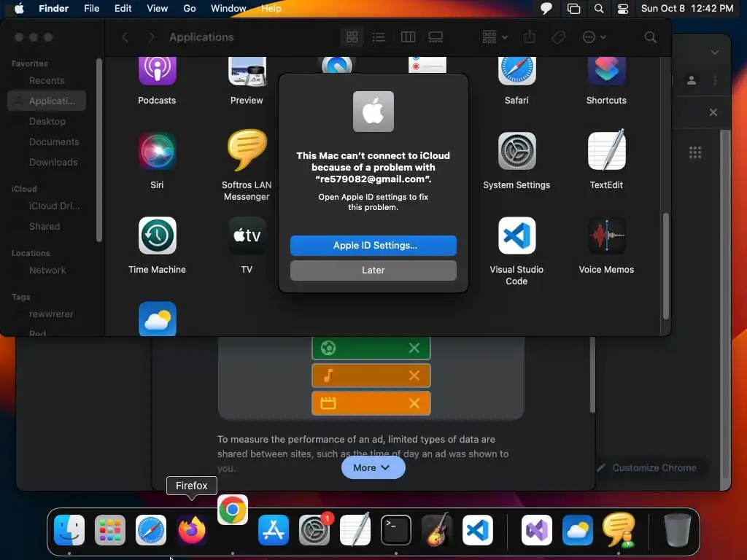Open Voice Memos app

point(606,236)
